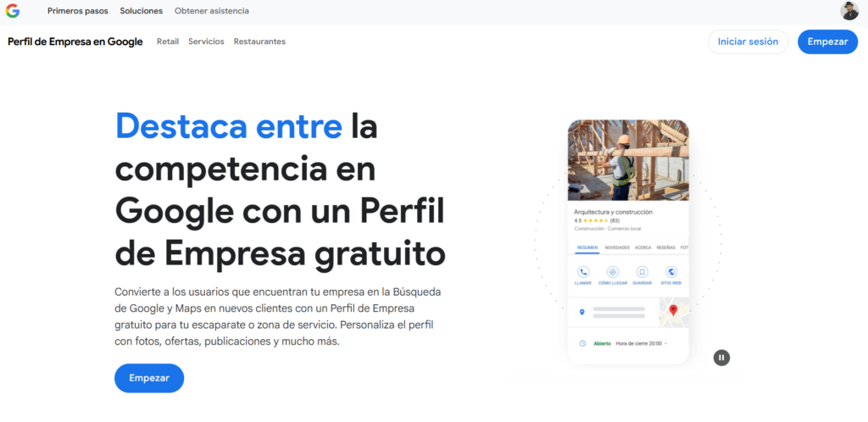Select the Novedades tab in phone mockup

(x=617, y=247)
